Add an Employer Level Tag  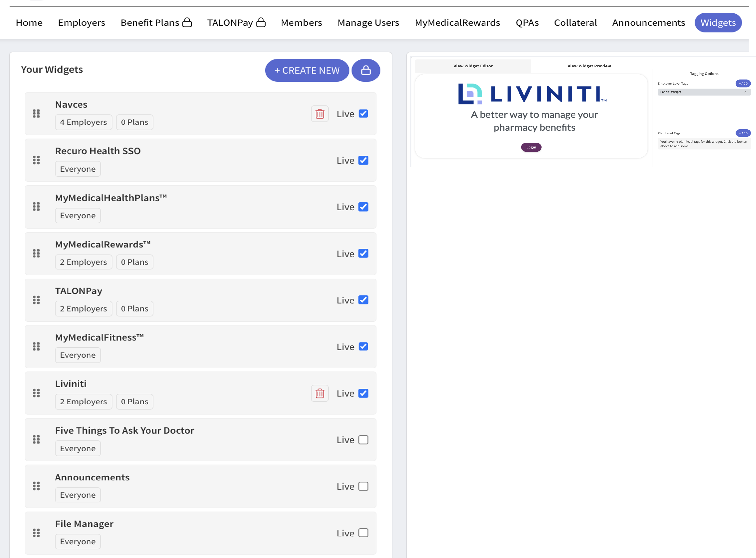click(743, 83)
